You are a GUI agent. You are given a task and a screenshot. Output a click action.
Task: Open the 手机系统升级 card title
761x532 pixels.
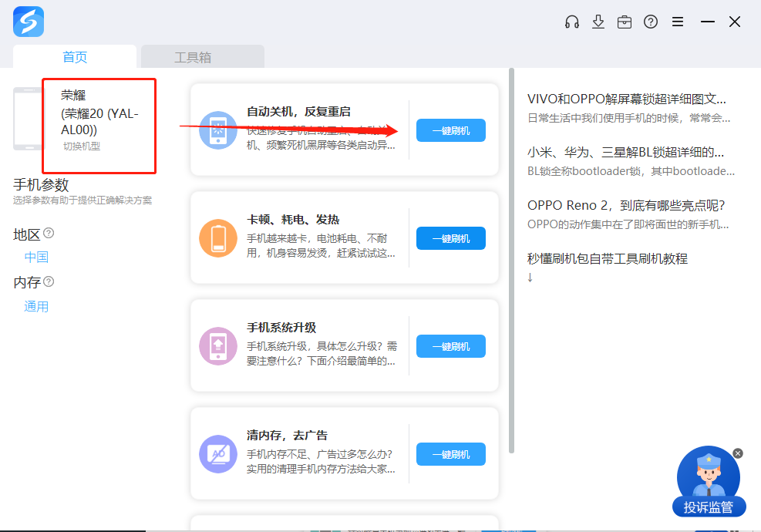(x=281, y=327)
